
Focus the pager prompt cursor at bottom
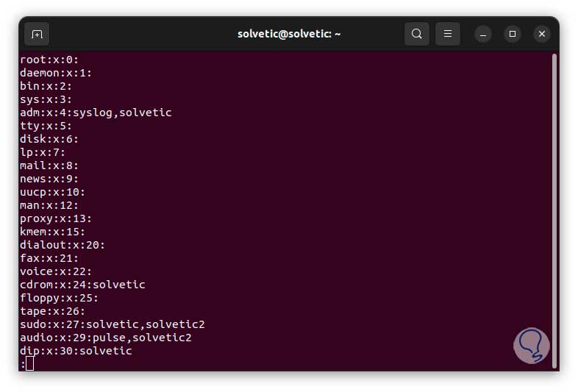click(29, 363)
